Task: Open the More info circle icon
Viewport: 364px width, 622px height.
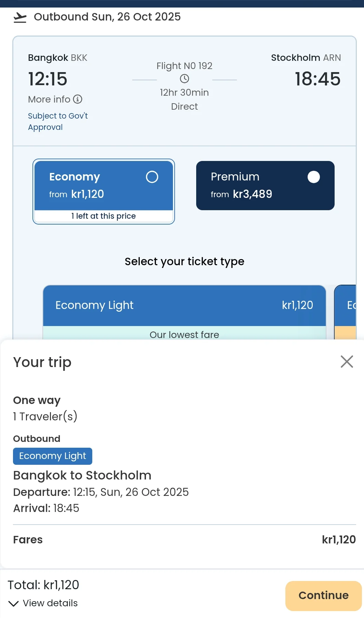Action: pyautogui.click(x=78, y=99)
